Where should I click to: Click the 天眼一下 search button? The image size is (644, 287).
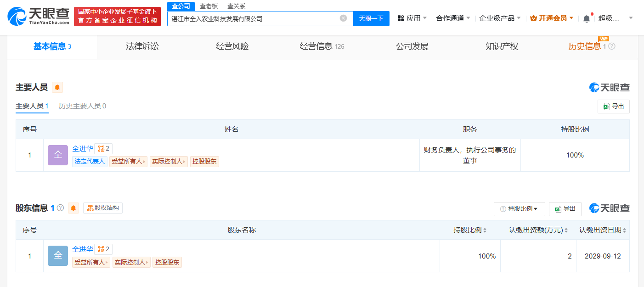[x=371, y=18]
